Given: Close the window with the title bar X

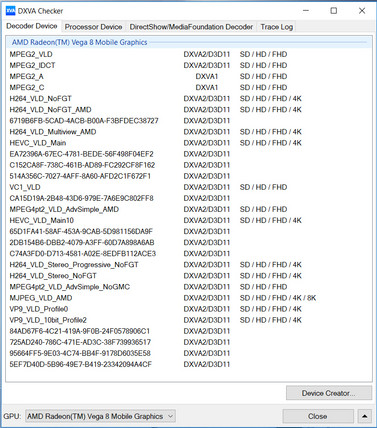Looking at the screenshot, I should pyautogui.click(x=362, y=11).
